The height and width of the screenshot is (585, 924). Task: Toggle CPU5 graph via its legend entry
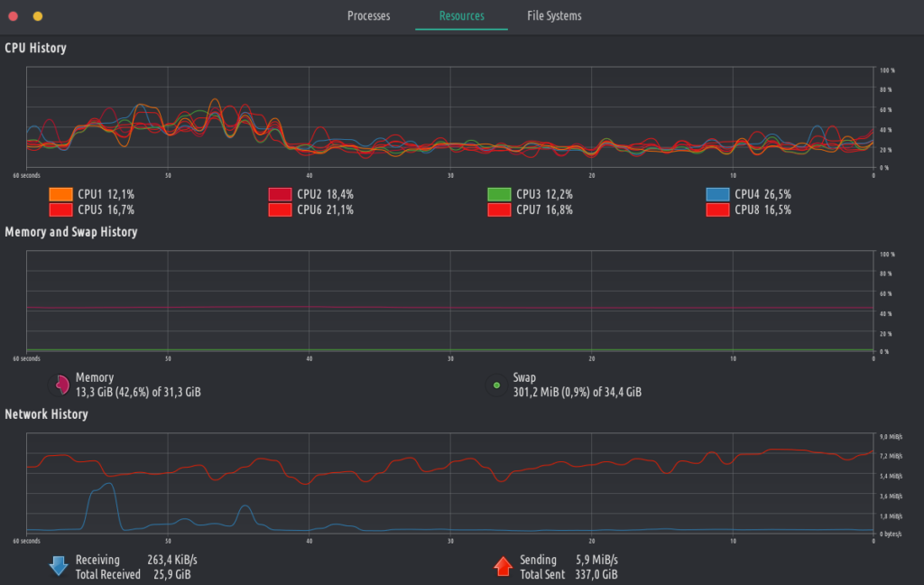[106, 209]
